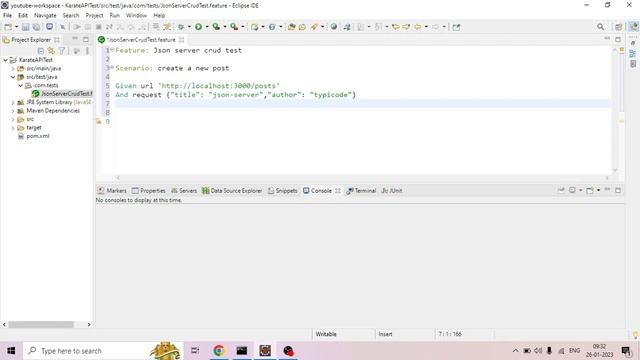Open the dropdown next to New icon
Screen dimensions: 640x360
(16, 27)
